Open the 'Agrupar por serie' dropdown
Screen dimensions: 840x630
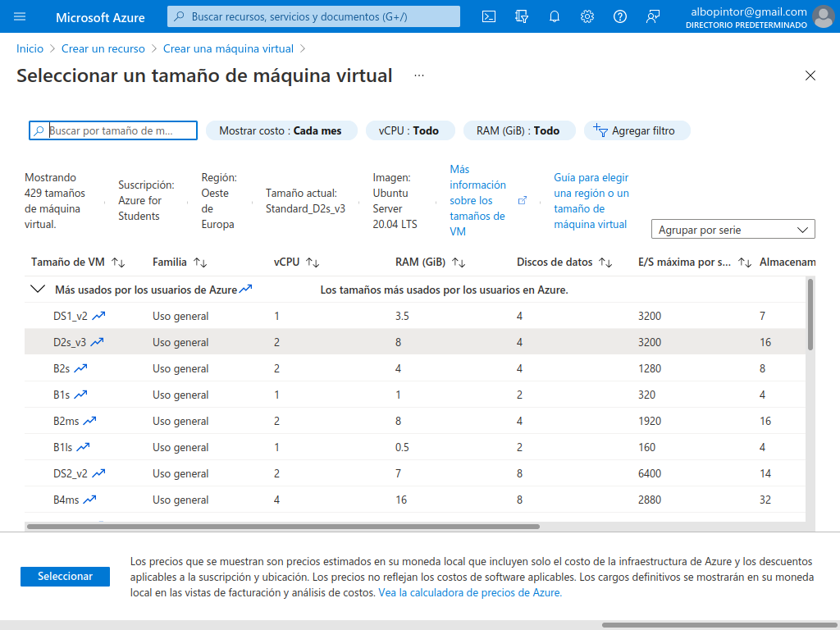[733, 230]
